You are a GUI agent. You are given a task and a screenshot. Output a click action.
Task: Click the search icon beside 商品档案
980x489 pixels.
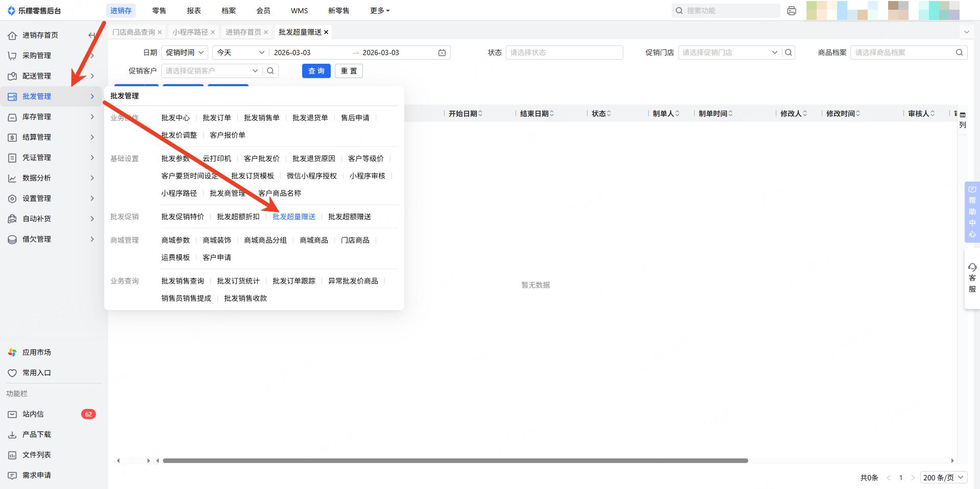[960, 53]
